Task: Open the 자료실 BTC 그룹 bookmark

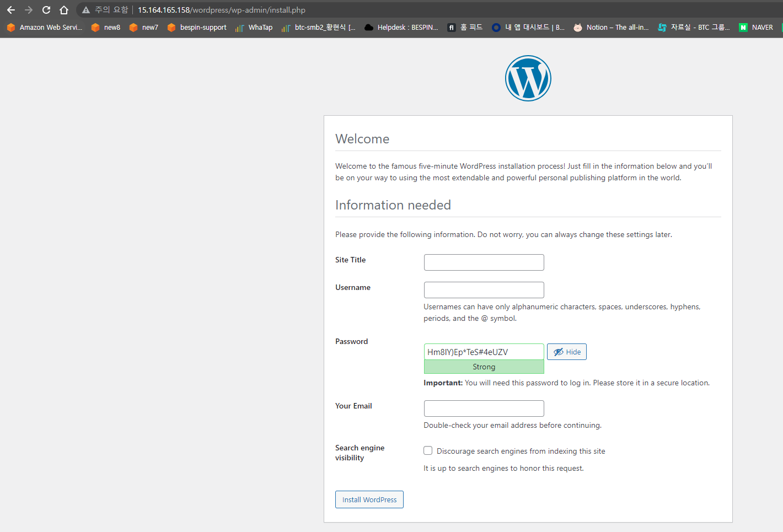Action: (694, 27)
